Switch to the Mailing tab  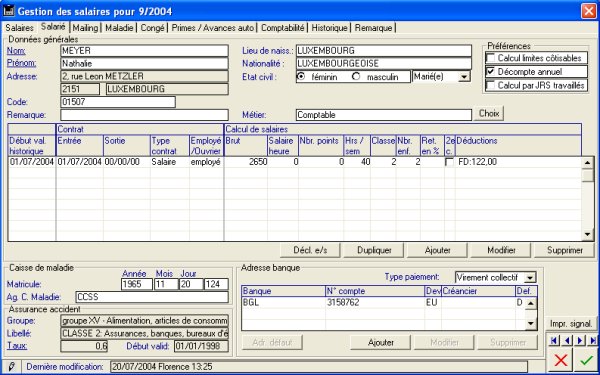click(85, 28)
